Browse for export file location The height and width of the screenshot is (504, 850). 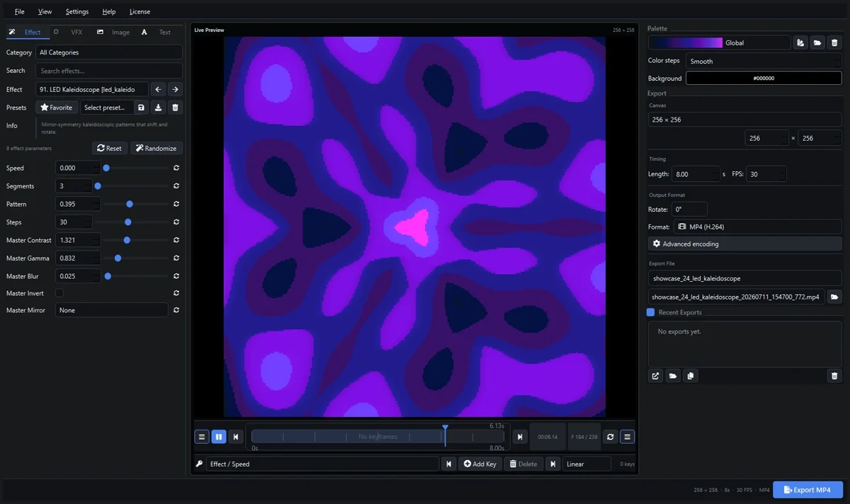pos(834,297)
